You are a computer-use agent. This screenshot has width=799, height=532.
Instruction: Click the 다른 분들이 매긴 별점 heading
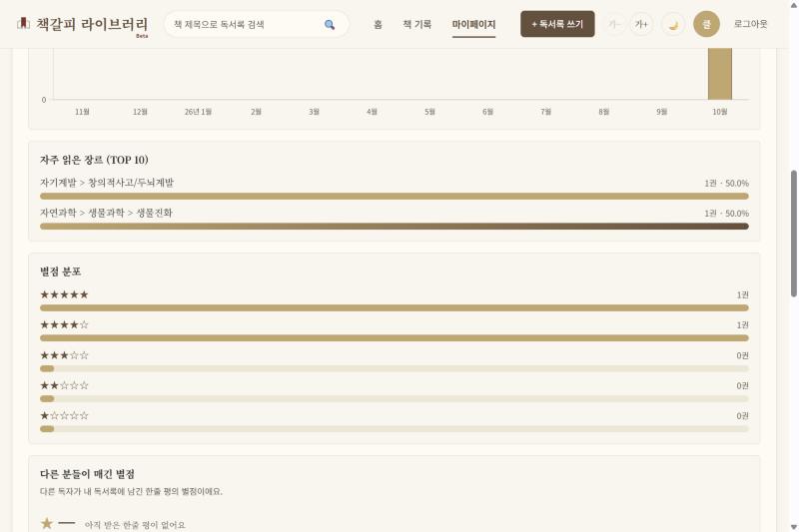pyautogui.click(x=87, y=474)
